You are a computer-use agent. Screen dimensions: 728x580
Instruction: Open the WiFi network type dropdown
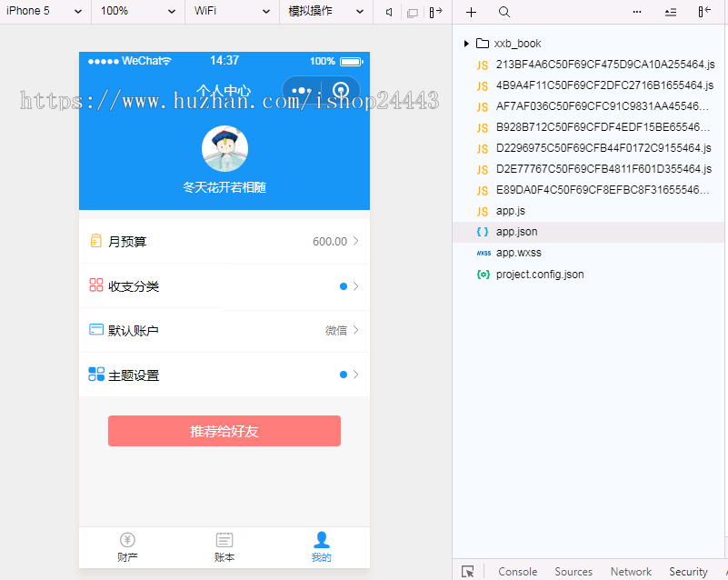pyautogui.click(x=232, y=13)
